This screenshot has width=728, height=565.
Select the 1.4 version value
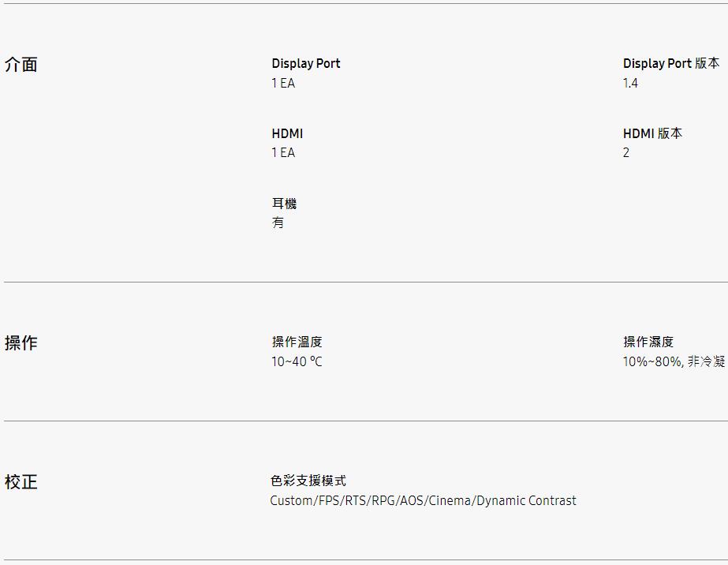(630, 83)
